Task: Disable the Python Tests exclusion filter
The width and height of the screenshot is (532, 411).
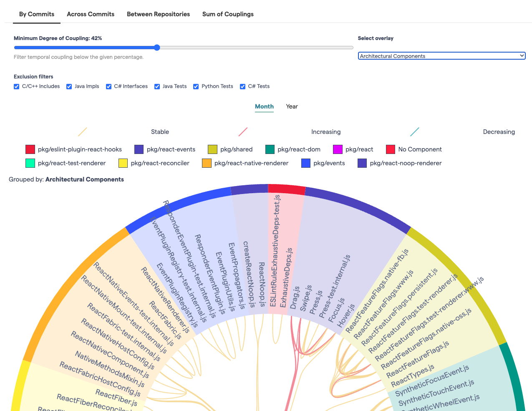Action: 196,86
